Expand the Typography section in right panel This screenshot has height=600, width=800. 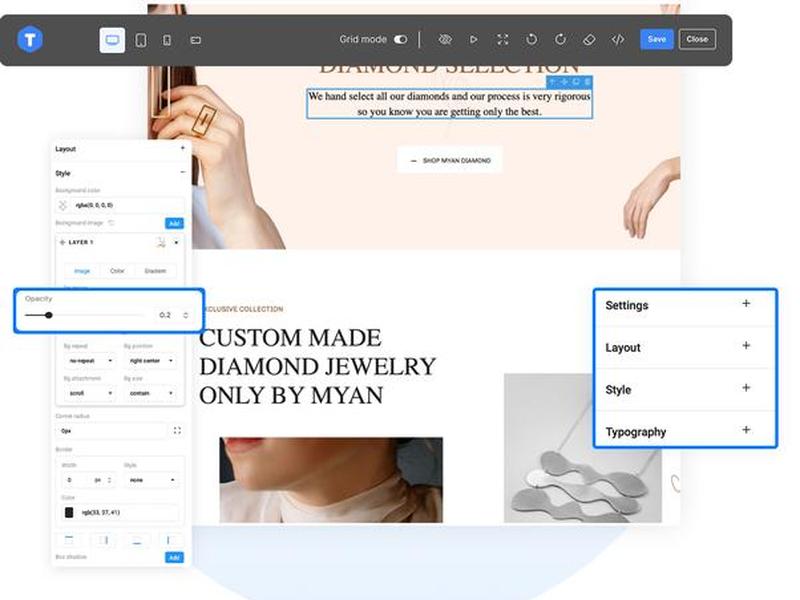(746, 430)
